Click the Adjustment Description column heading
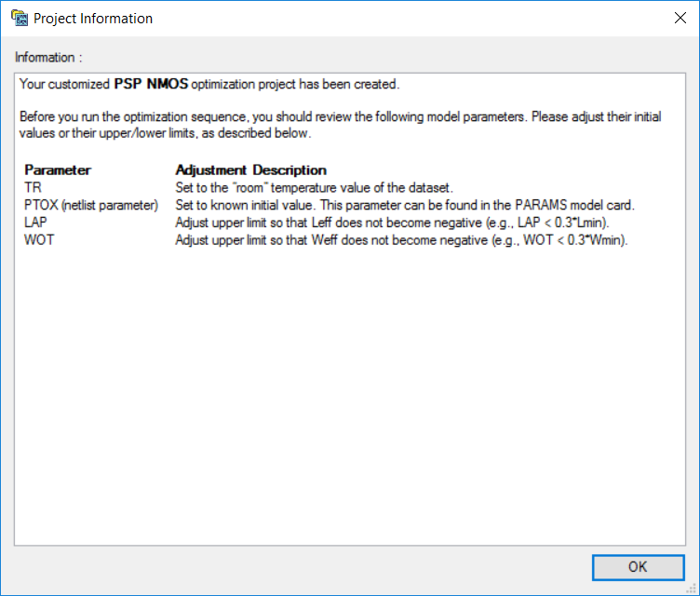700x596 pixels. (x=250, y=169)
